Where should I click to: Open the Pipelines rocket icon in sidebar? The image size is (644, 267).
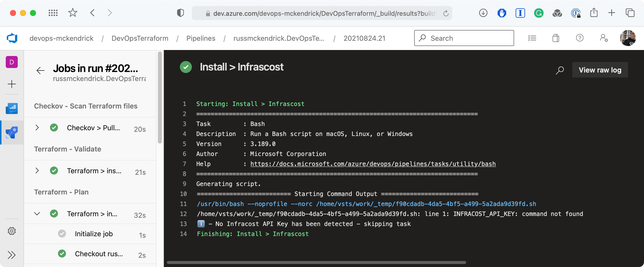12,132
